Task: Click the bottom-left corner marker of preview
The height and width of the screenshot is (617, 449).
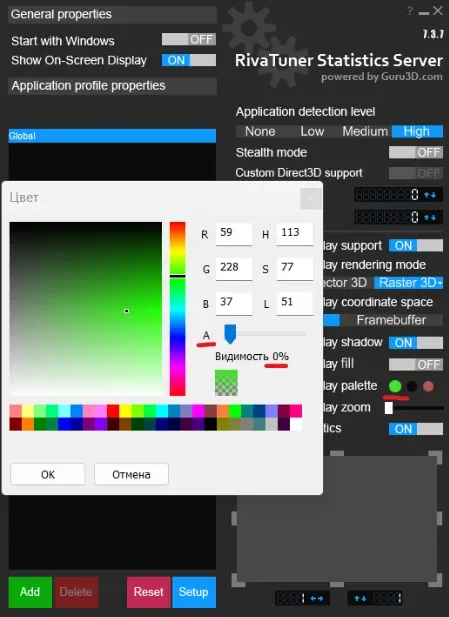Action: pos(238,580)
